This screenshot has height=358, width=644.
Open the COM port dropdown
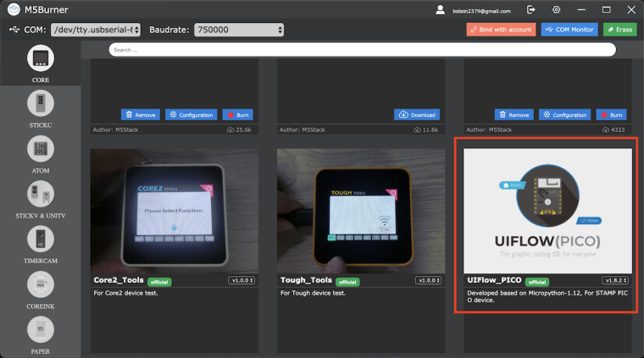(96, 30)
